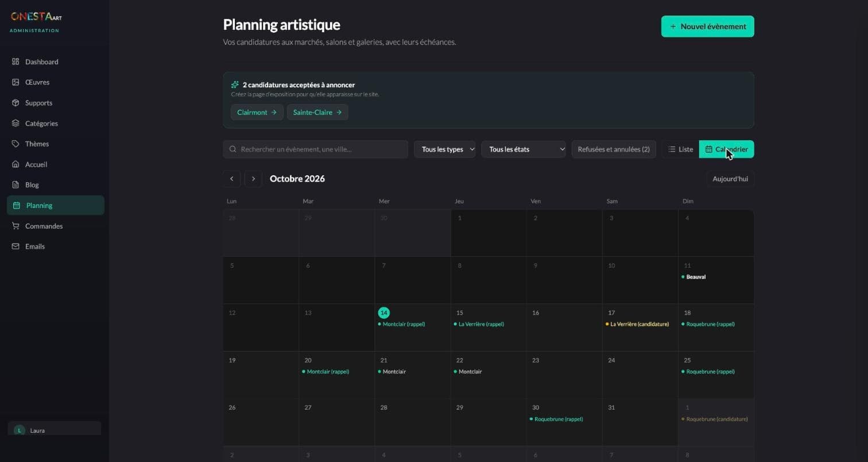868x462 pixels.
Task: Switch to Liste view
Action: (x=680, y=149)
